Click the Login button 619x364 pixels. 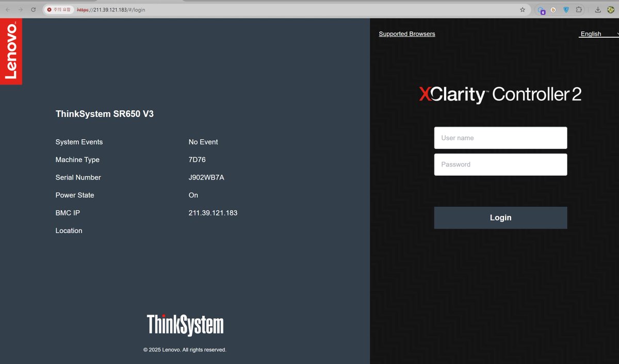[x=500, y=218]
